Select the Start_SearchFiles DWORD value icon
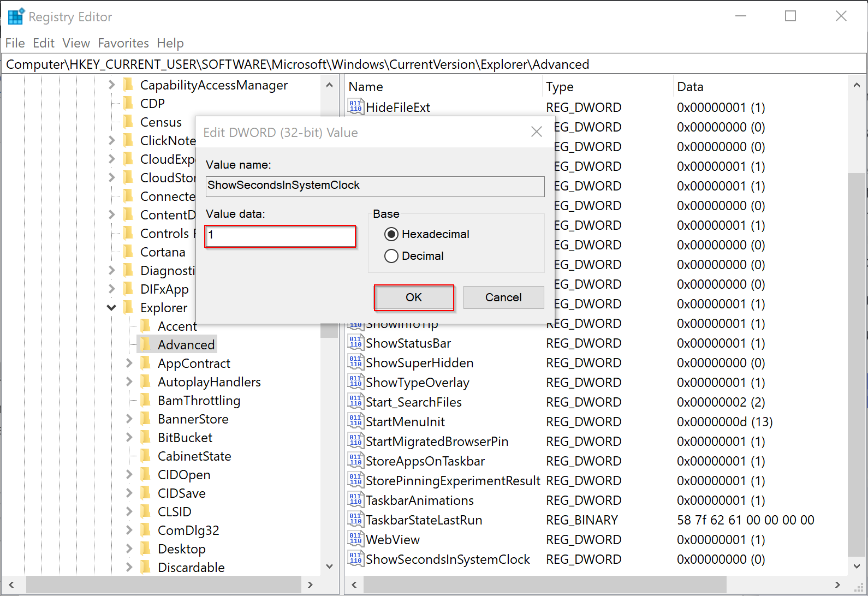This screenshot has width=868, height=596. pos(355,402)
